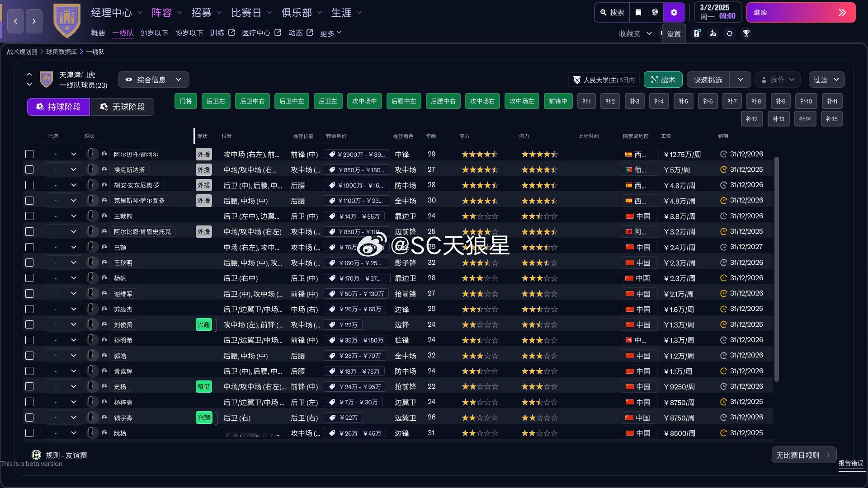Click the Tianjin club crest logo
Screen dimensions: 868x488
[x=67, y=20]
